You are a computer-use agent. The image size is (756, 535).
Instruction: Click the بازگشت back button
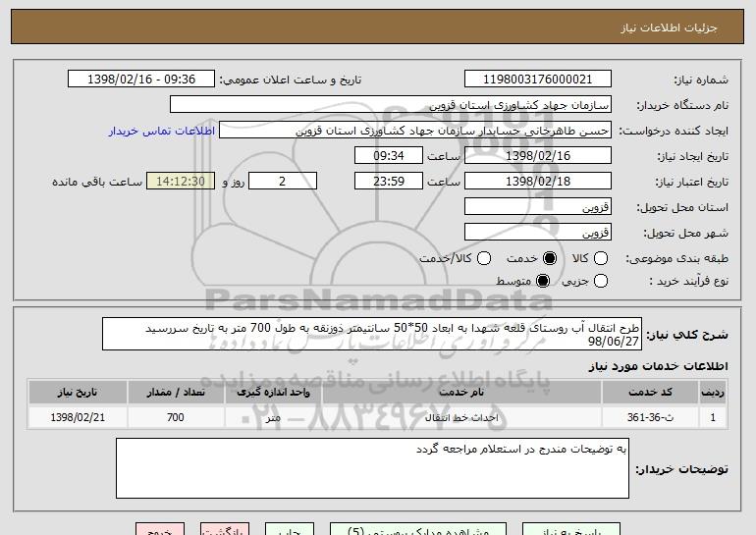(225, 529)
